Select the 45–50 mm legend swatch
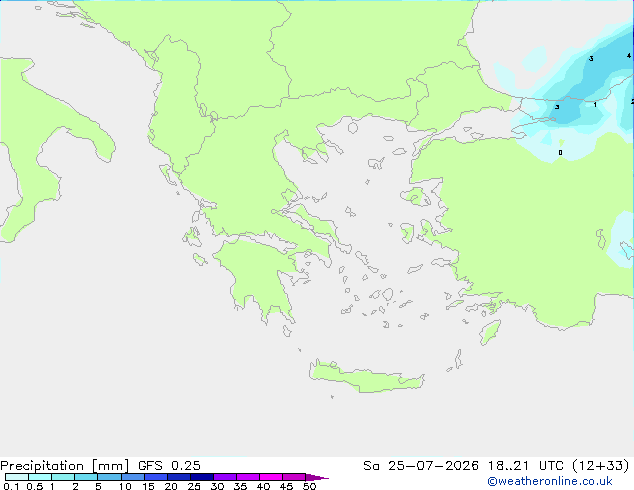Image resolution: width=634 pixels, height=490 pixels. 294,477
